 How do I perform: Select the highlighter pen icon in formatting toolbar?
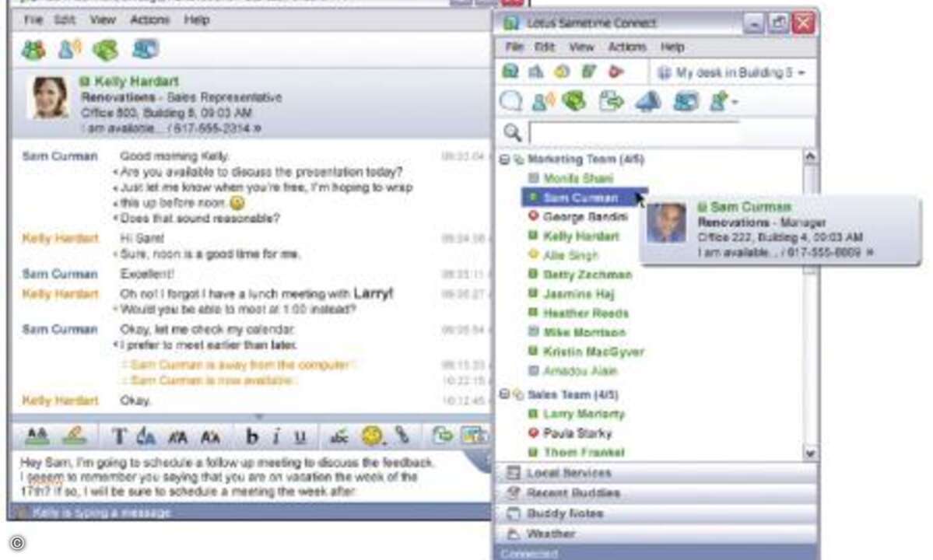pyautogui.click(x=75, y=437)
